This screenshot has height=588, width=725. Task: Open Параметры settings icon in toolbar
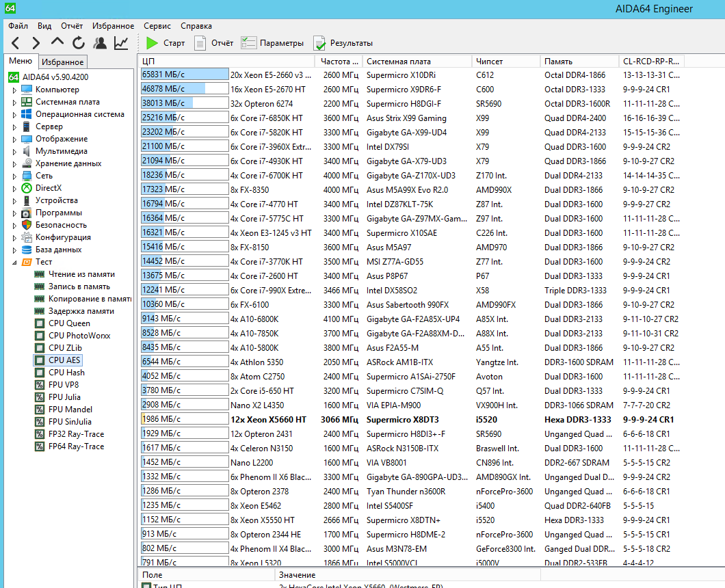pyautogui.click(x=248, y=43)
